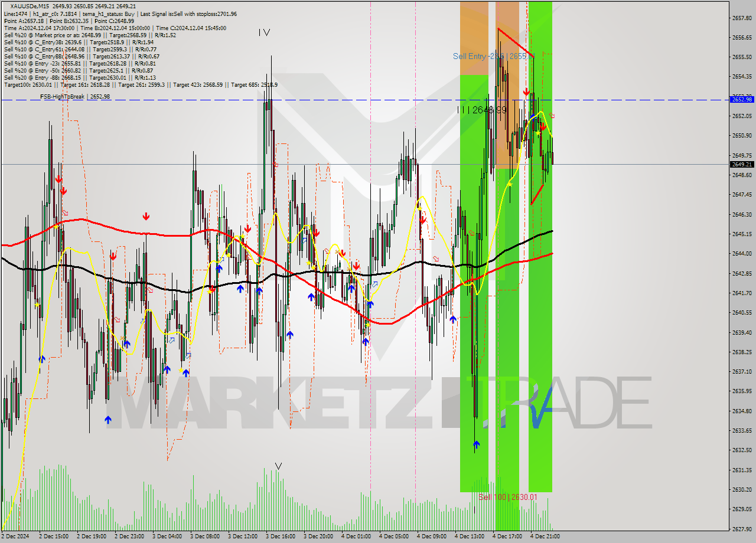Select the 'Time A:2024.12.04 17:30:00' line
This screenshot has width=756, height=543.
(x=115, y=28)
